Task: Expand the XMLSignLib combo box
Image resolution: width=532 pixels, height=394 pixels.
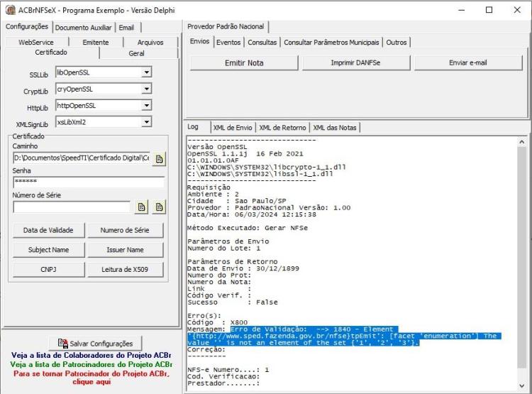Action: pos(146,122)
